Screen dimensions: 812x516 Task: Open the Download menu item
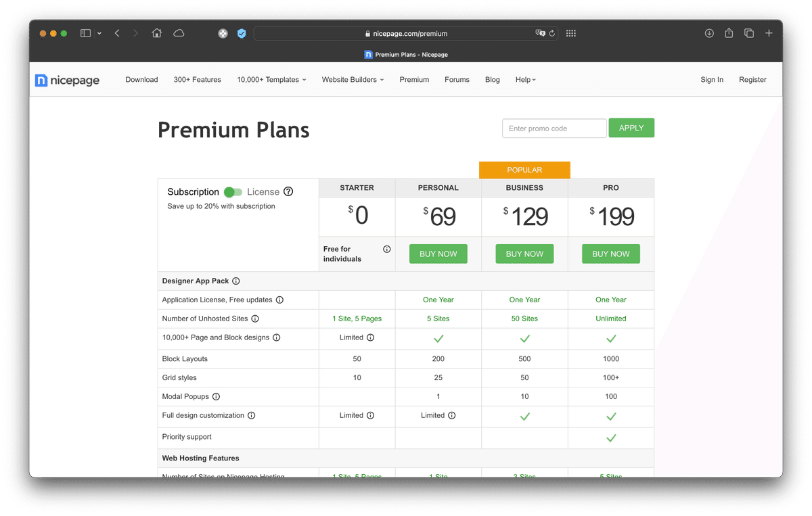[141, 80]
